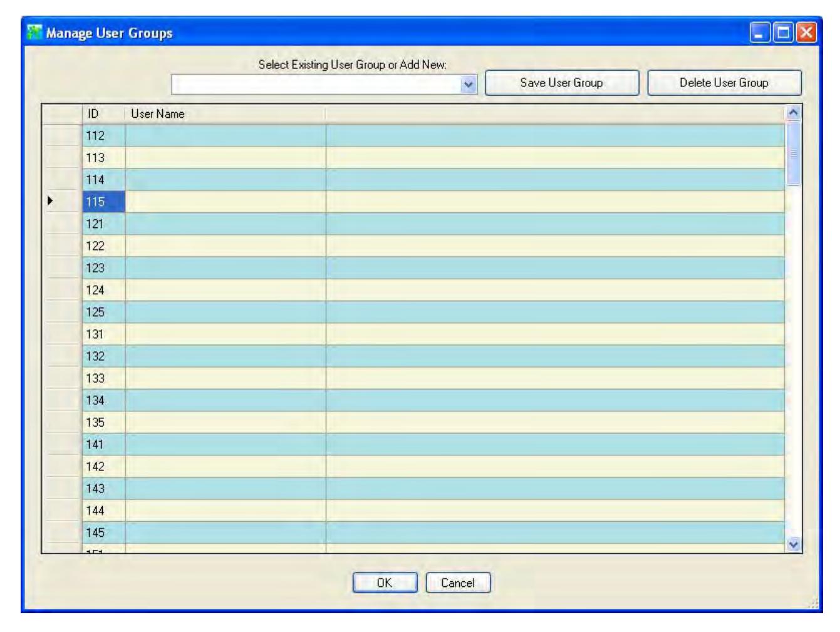Image resolution: width=840 pixels, height=632 pixels.
Task: Select ID cell 112
Action: pyautogui.click(x=104, y=136)
